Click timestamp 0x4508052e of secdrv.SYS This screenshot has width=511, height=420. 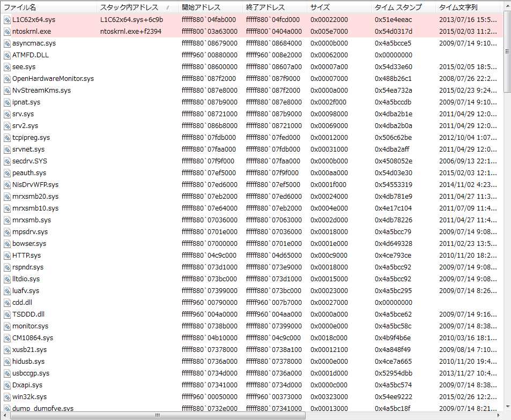(x=394, y=161)
